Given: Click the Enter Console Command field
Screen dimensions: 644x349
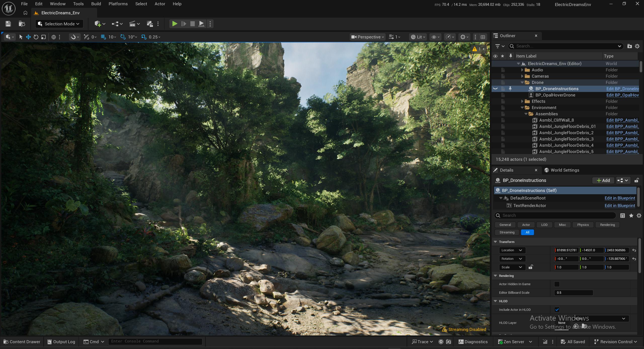Looking at the screenshot, I should point(155,341).
